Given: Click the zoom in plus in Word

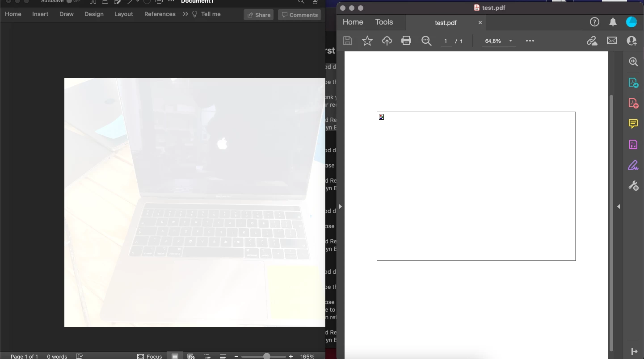Looking at the screenshot, I should tap(291, 356).
